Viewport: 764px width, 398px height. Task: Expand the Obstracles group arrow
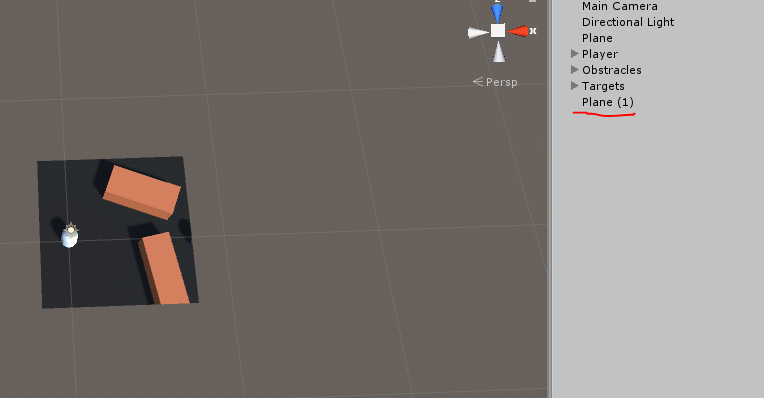[x=574, y=70]
